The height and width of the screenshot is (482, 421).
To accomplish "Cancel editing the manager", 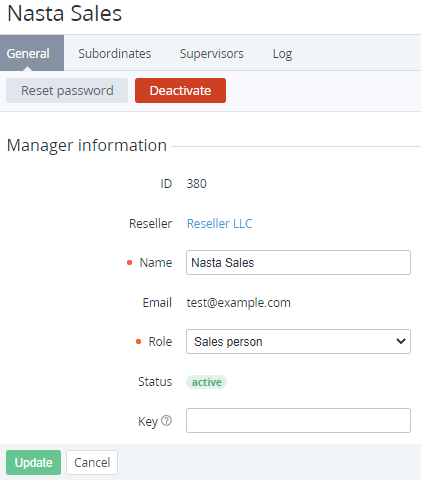I will [x=92, y=463].
